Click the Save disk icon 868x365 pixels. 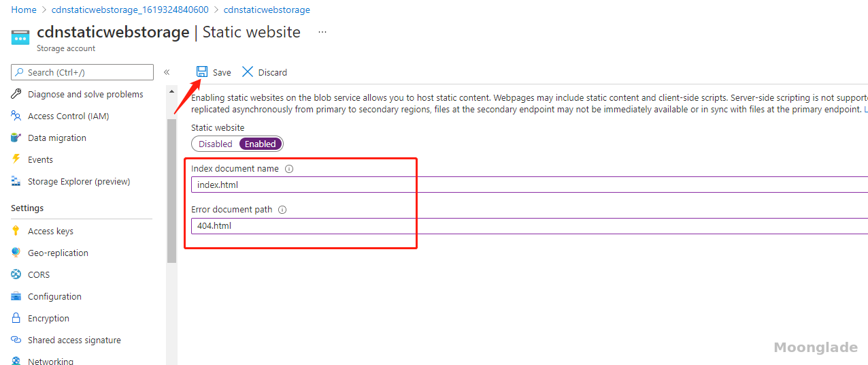coord(202,72)
